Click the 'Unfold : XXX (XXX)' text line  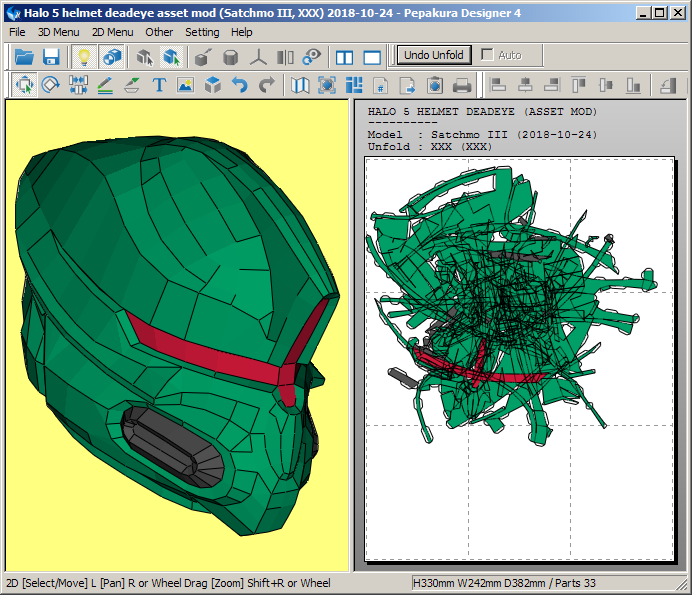pos(430,147)
